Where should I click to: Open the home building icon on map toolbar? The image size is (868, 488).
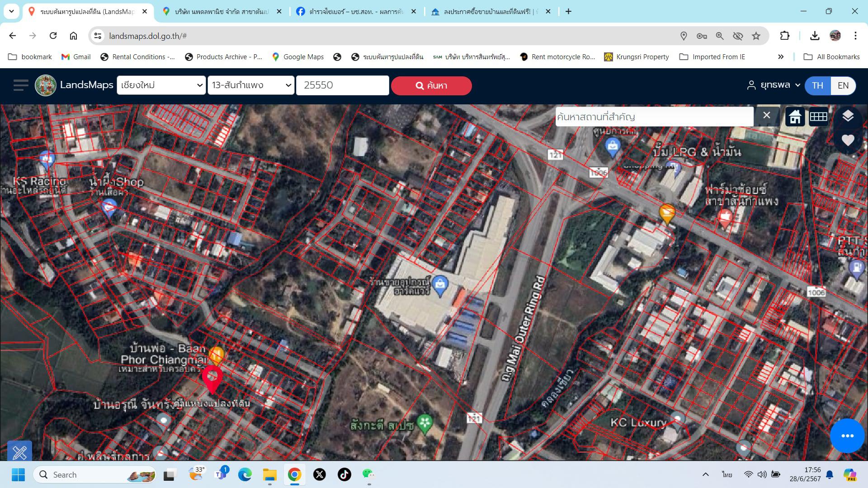pyautogui.click(x=795, y=117)
